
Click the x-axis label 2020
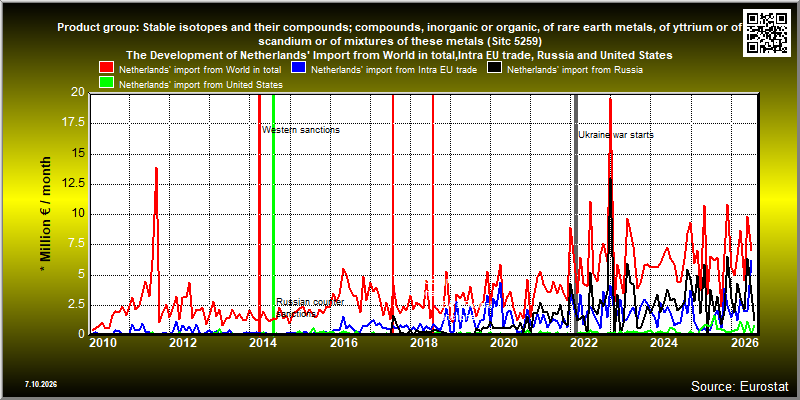click(x=504, y=343)
